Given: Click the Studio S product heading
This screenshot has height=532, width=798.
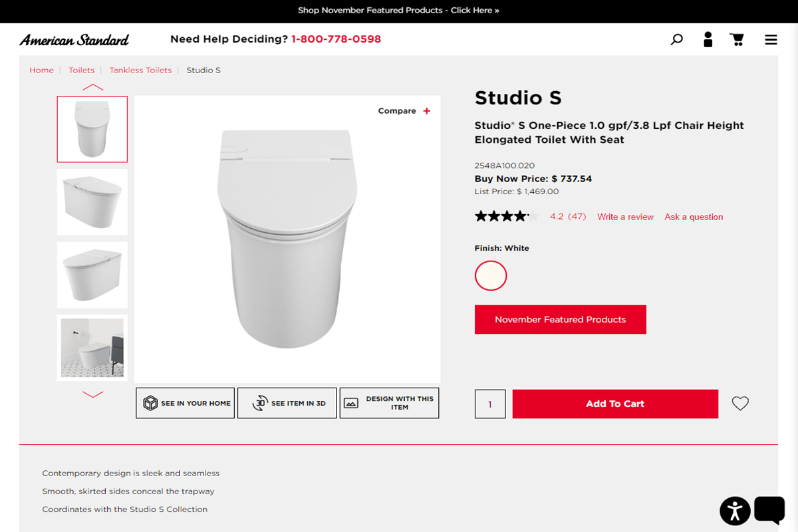Looking at the screenshot, I should point(518,98).
